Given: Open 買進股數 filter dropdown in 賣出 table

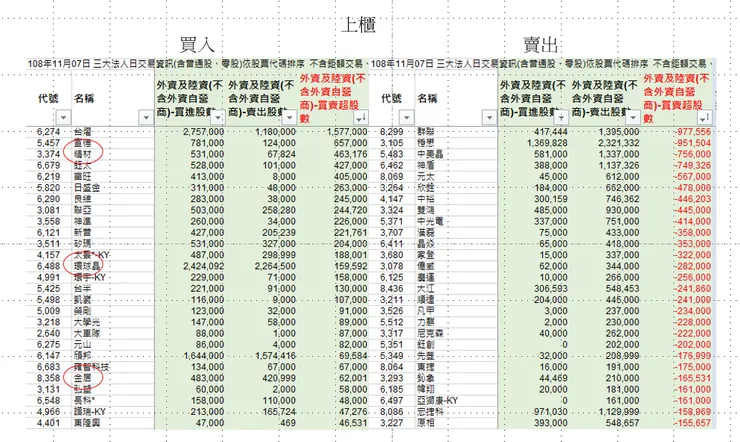Looking at the screenshot, I should click(x=561, y=117).
